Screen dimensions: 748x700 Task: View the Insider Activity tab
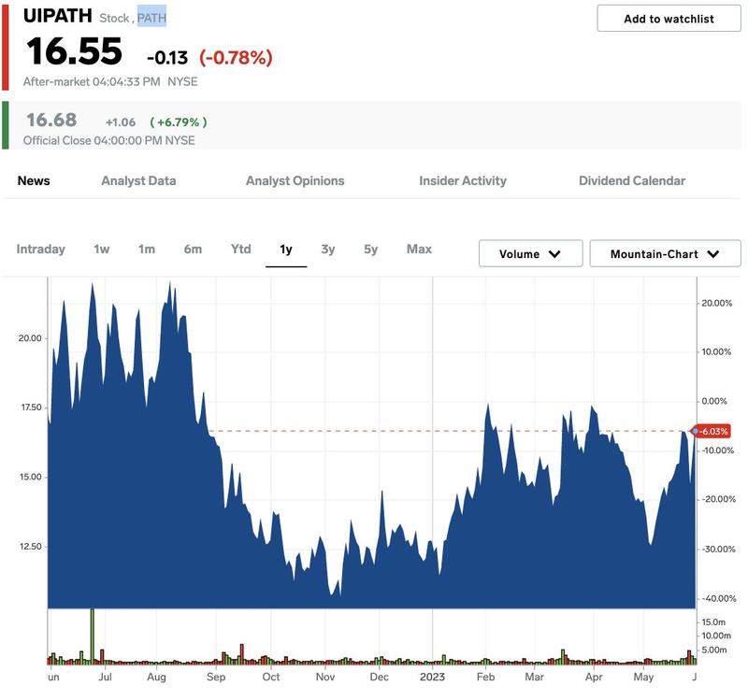[x=463, y=180]
